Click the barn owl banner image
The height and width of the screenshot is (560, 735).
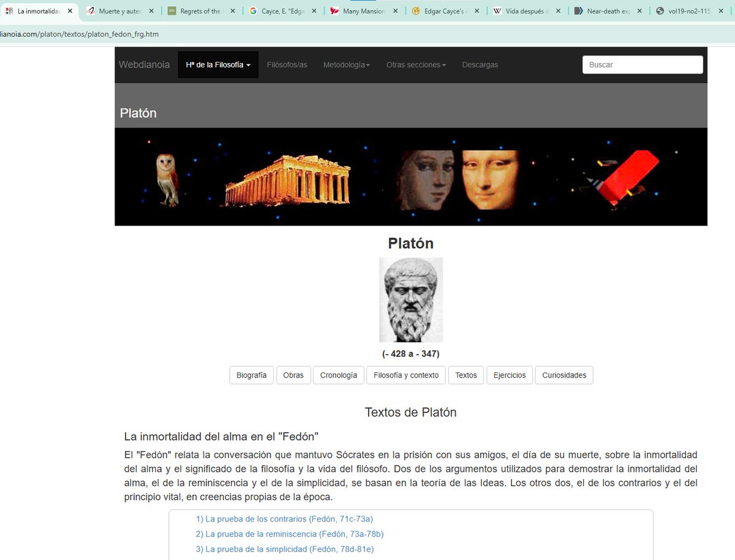click(167, 180)
